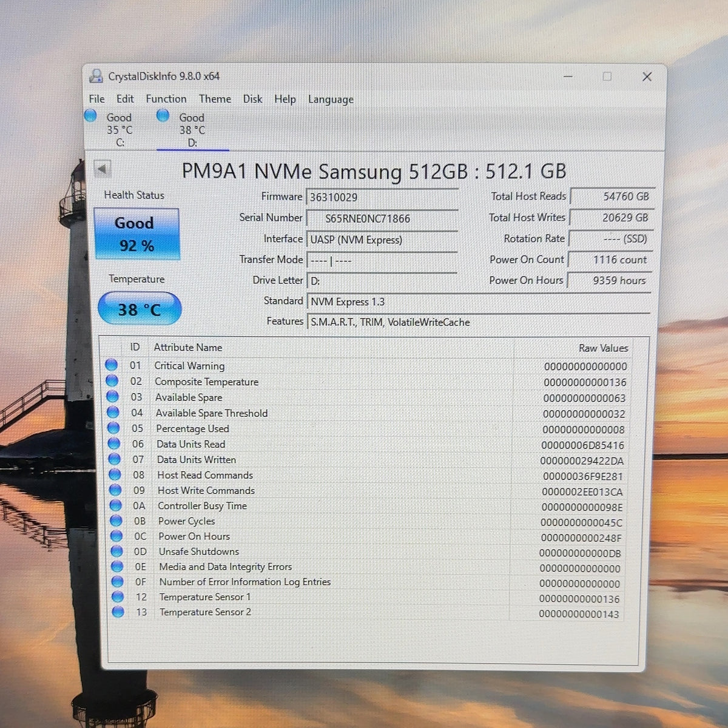Viewport: 728px width, 728px height.
Task: Open the Disk menu
Action: pos(252,99)
